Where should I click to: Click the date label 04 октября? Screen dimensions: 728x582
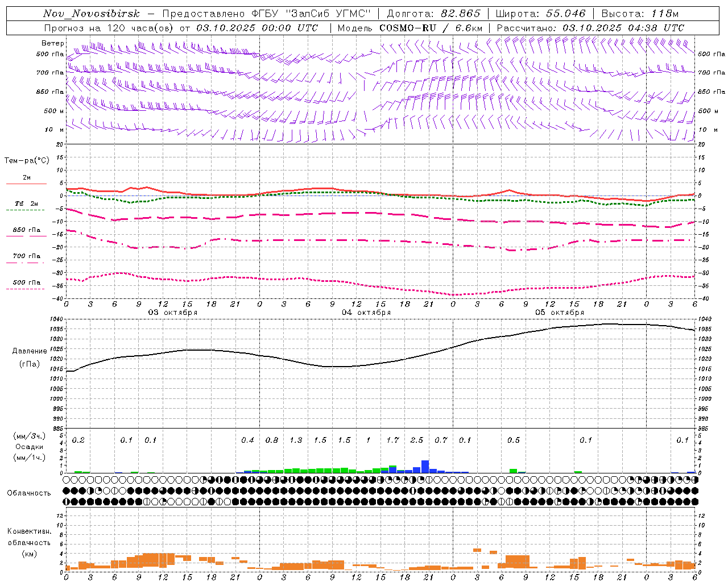pyautogui.click(x=366, y=312)
